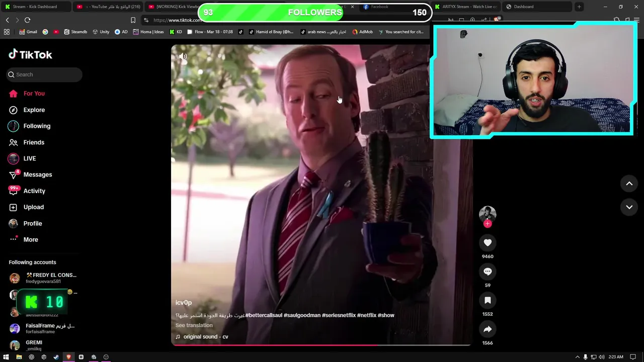Toggle the video's mute speaker icon
Image resolution: width=644 pixels, height=362 pixels.
[183, 56]
